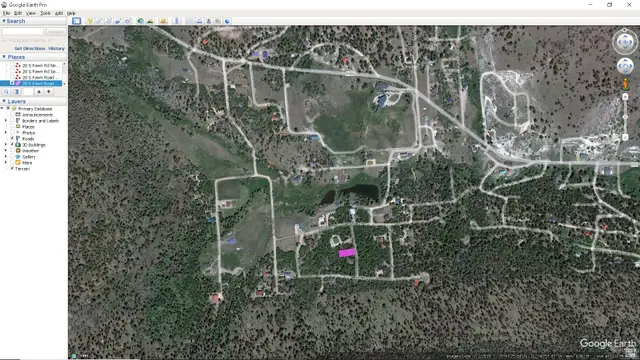
Task: Open the File menu
Action: (6, 13)
